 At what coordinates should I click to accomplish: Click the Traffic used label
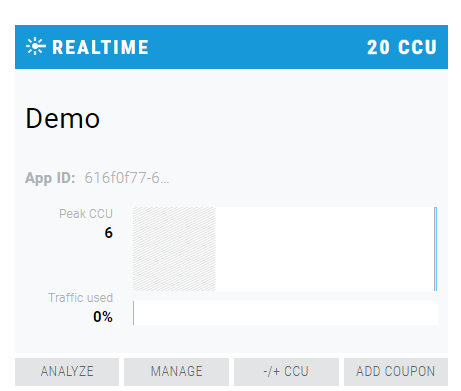pyautogui.click(x=81, y=298)
